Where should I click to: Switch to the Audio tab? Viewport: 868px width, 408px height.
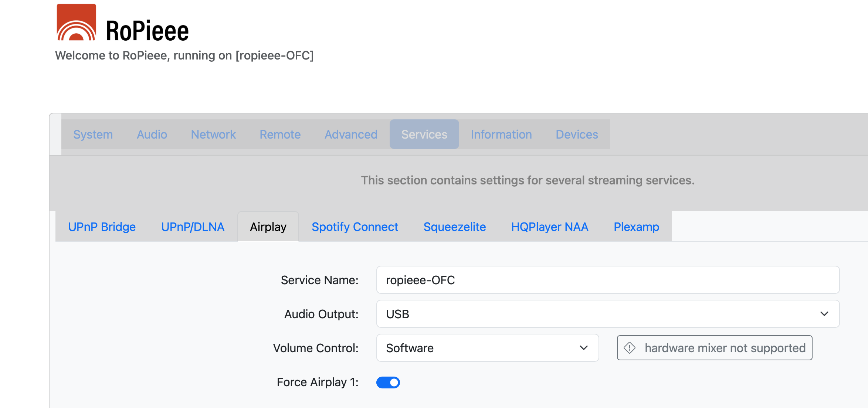152,134
